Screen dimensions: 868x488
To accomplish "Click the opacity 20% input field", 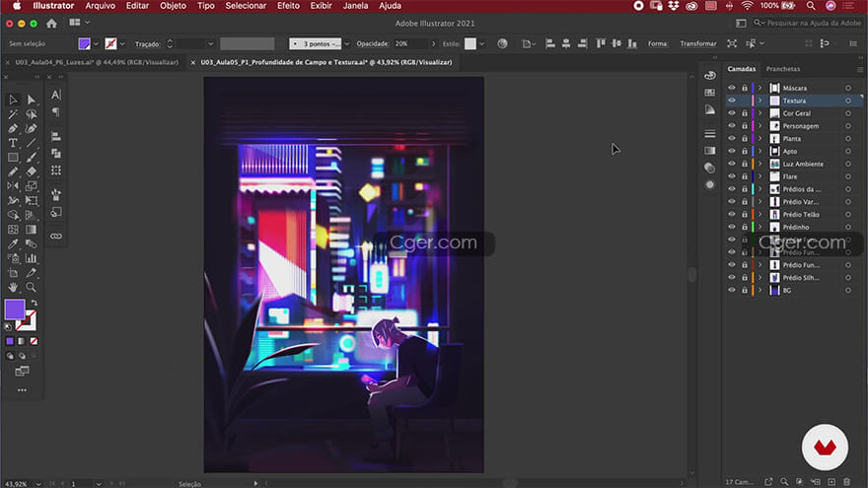I will 410,43.
